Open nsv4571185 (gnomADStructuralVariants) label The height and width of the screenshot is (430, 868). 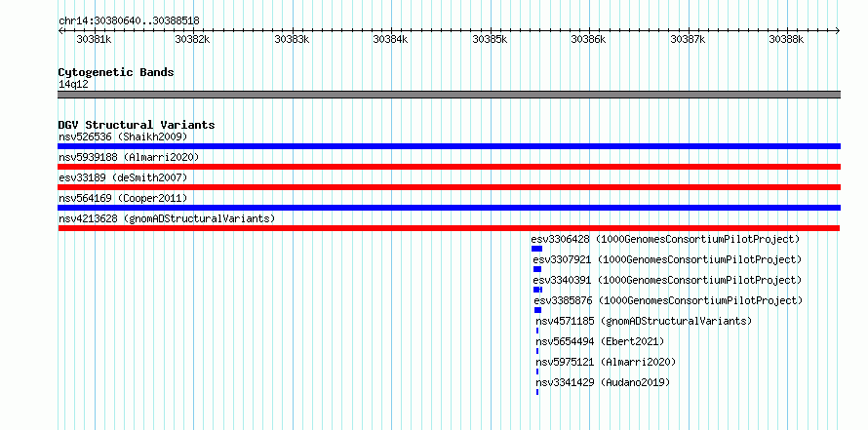(644, 321)
